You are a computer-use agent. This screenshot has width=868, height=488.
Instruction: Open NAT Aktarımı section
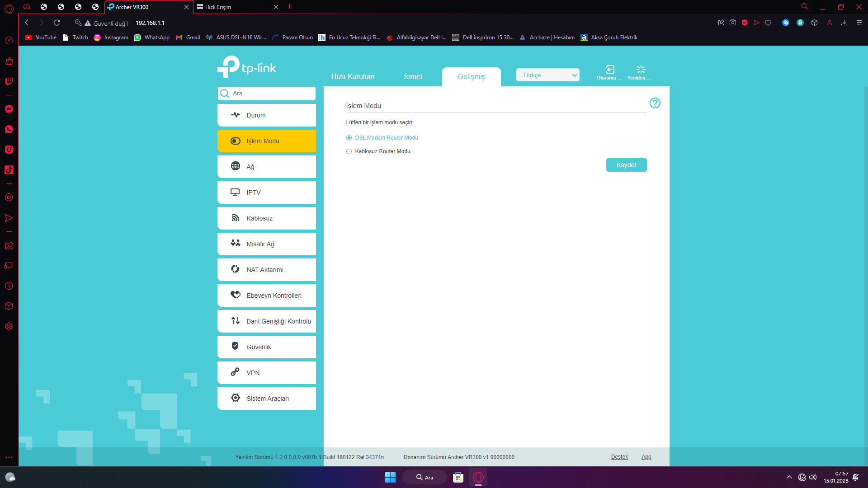(x=267, y=270)
